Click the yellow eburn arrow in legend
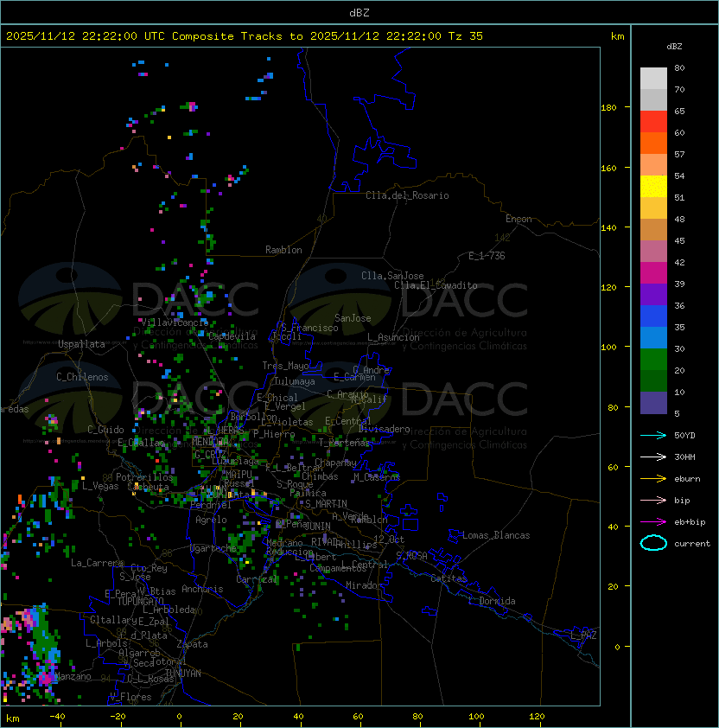This screenshot has width=719, height=728. pyautogui.click(x=653, y=479)
